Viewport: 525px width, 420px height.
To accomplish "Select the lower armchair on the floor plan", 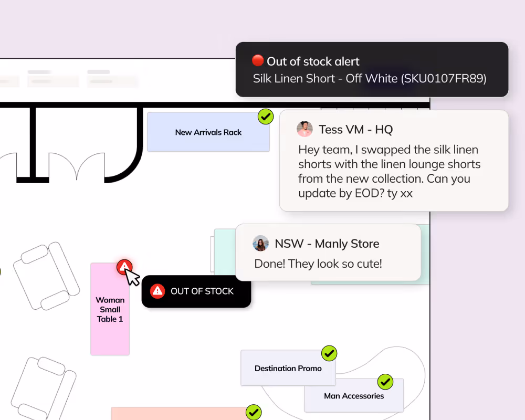I will [44, 388].
